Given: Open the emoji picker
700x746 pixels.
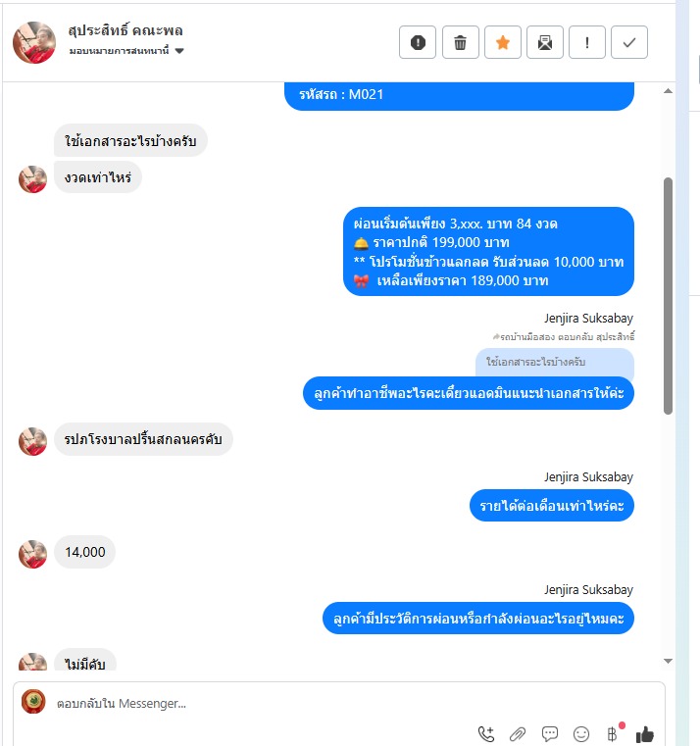Looking at the screenshot, I should pyautogui.click(x=581, y=734).
